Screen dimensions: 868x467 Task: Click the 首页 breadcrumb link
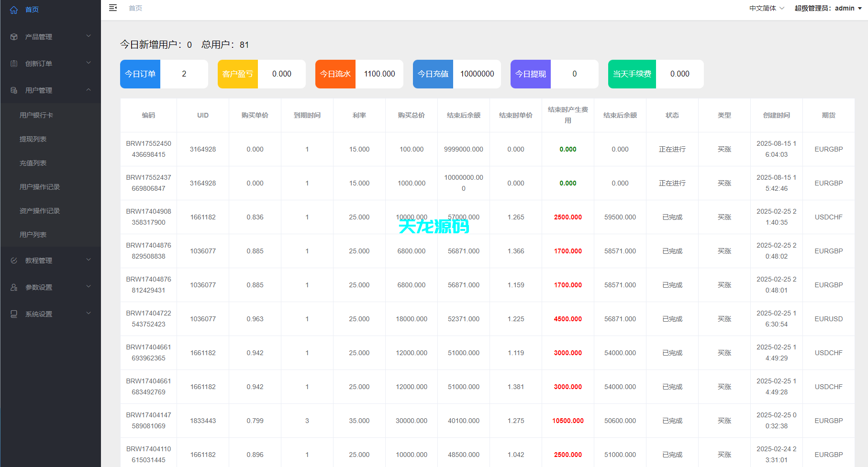(x=135, y=8)
